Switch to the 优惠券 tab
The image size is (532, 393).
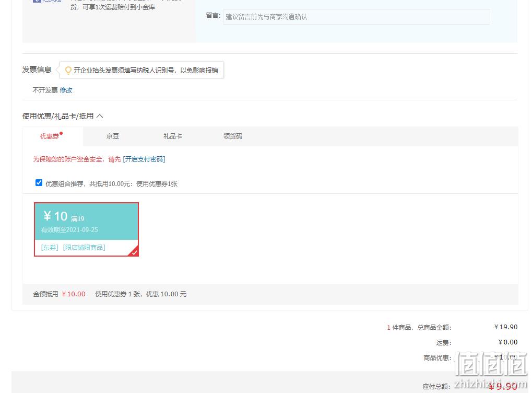tap(50, 136)
